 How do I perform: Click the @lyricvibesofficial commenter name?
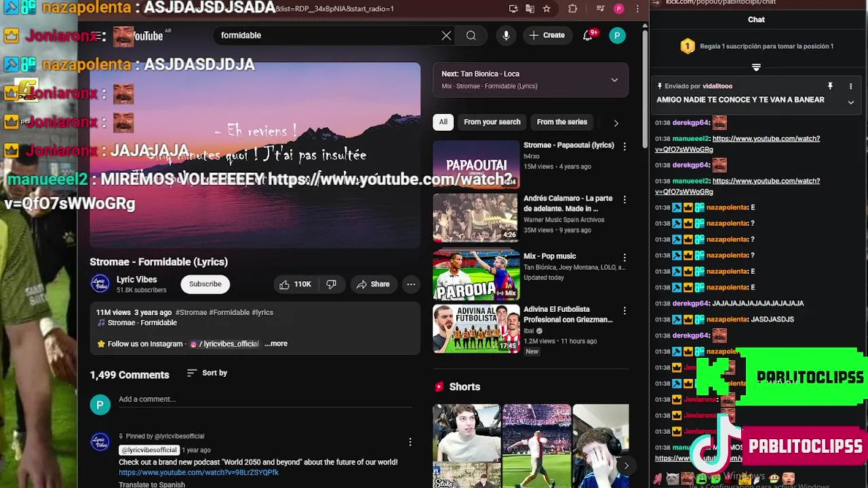click(x=149, y=450)
